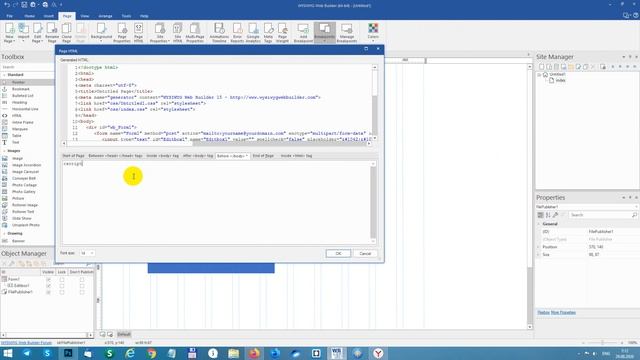Click OK in Page HTML dialog

tap(338, 253)
